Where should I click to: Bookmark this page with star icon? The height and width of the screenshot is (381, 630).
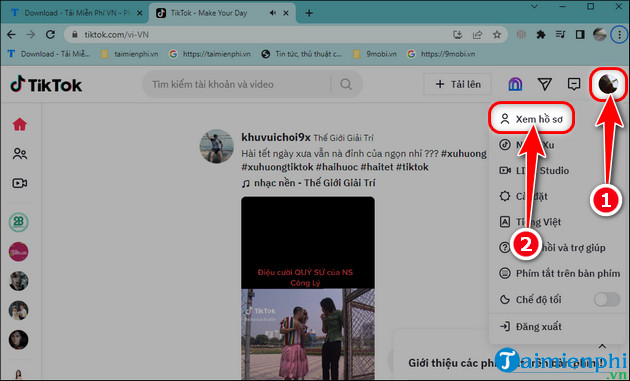pyautogui.click(x=497, y=35)
